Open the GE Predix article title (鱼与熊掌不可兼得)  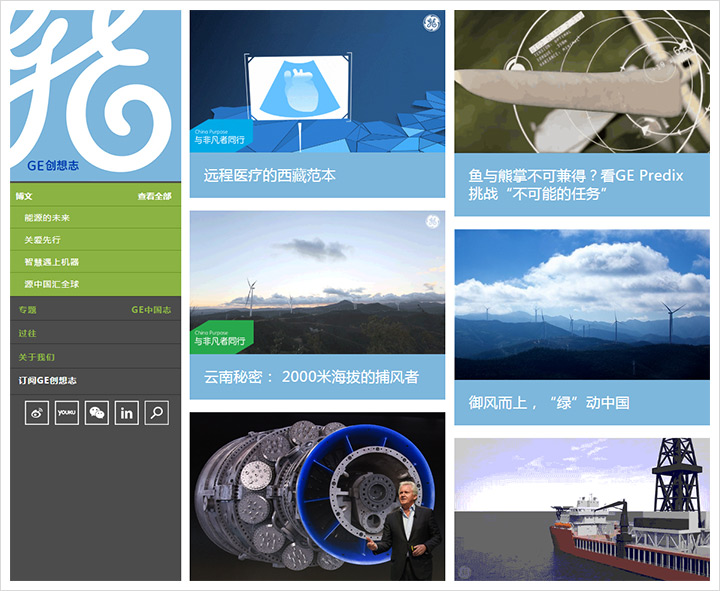(x=576, y=185)
